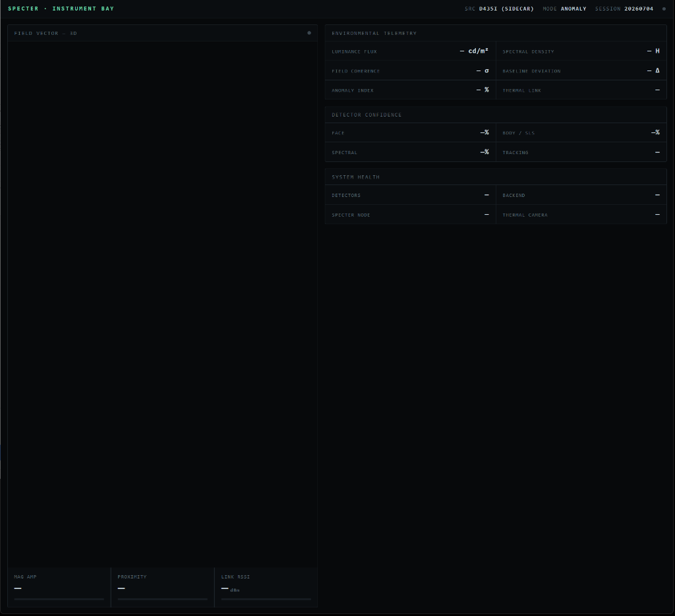Click the Anomaly Index % value
This screenshot has height=616, width=675.
483,90
